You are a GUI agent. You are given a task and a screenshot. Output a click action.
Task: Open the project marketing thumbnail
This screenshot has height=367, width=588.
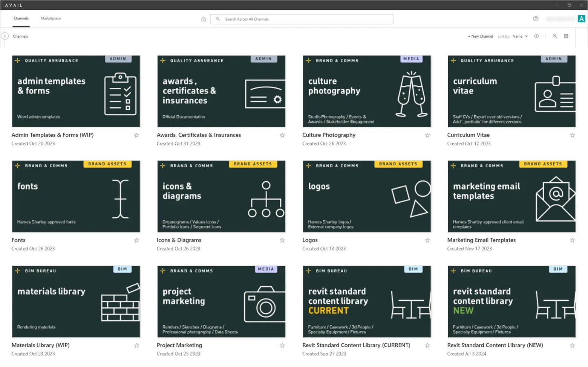tap(221, 302)
